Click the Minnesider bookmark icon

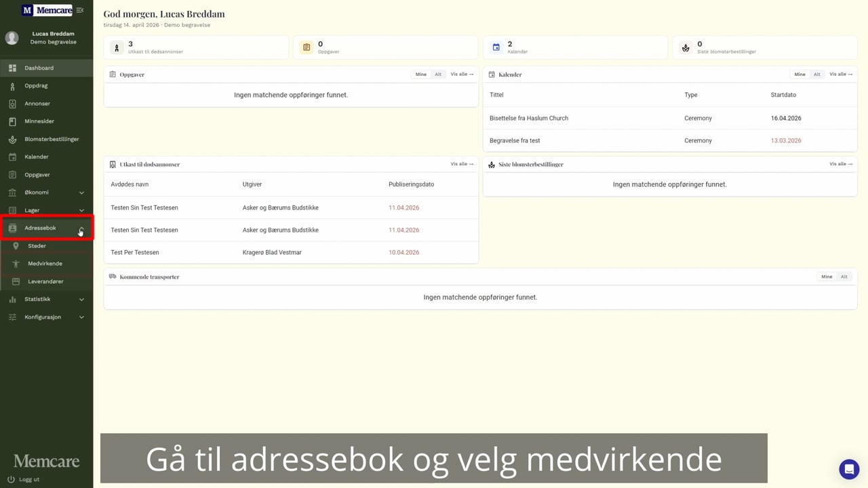click(x=12, y=121)
